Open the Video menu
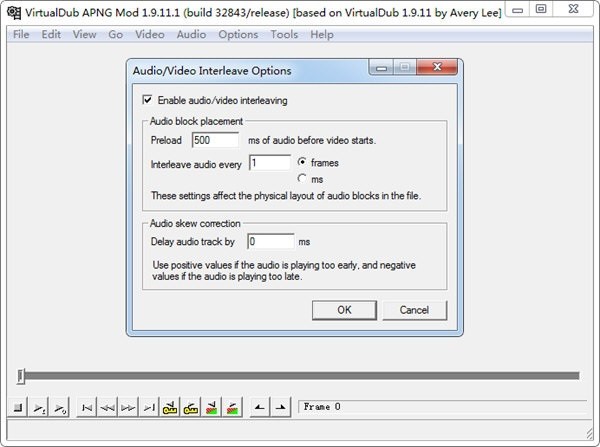Viewport: 600px width, 447px height. click(x=150, y=34)
